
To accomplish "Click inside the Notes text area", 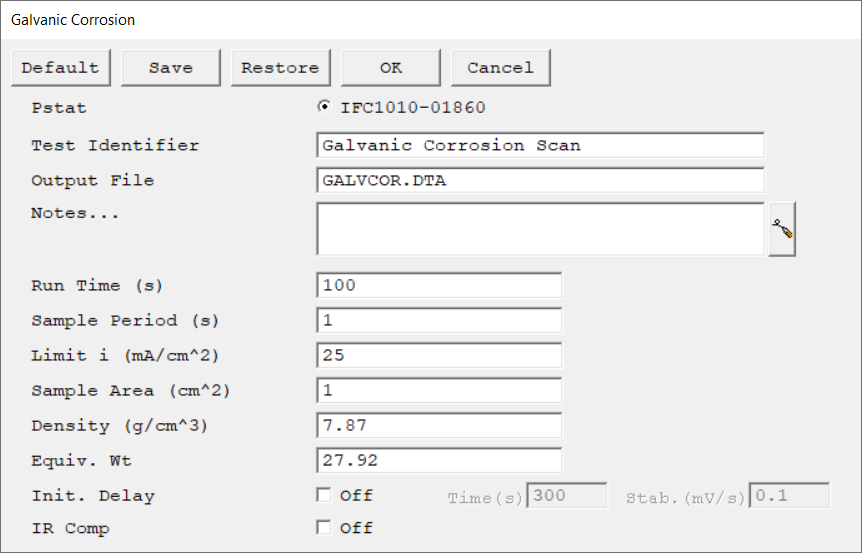I will click(x=540, y=229).
